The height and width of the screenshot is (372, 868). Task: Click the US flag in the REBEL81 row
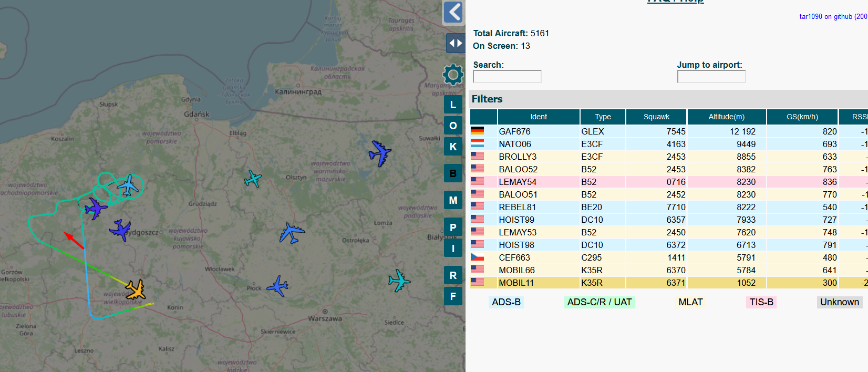tap(477, 206)
